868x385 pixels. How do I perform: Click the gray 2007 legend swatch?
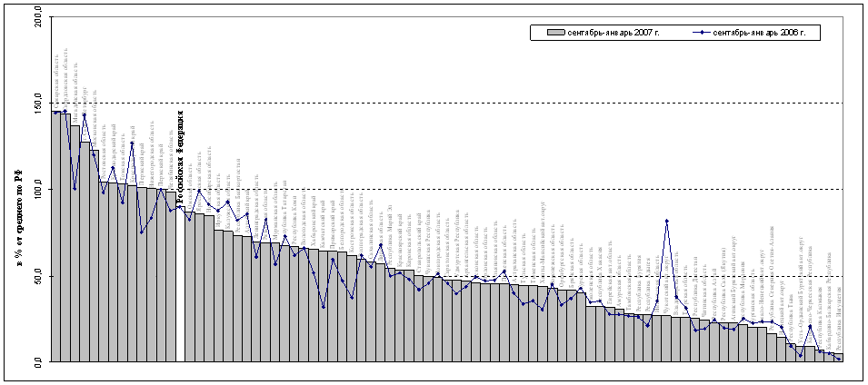pyautogui.click(x=558, y=33)
